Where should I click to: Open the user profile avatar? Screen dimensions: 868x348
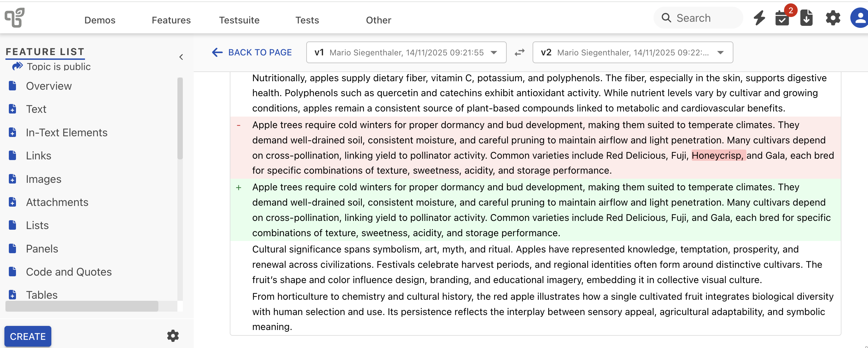860,18
